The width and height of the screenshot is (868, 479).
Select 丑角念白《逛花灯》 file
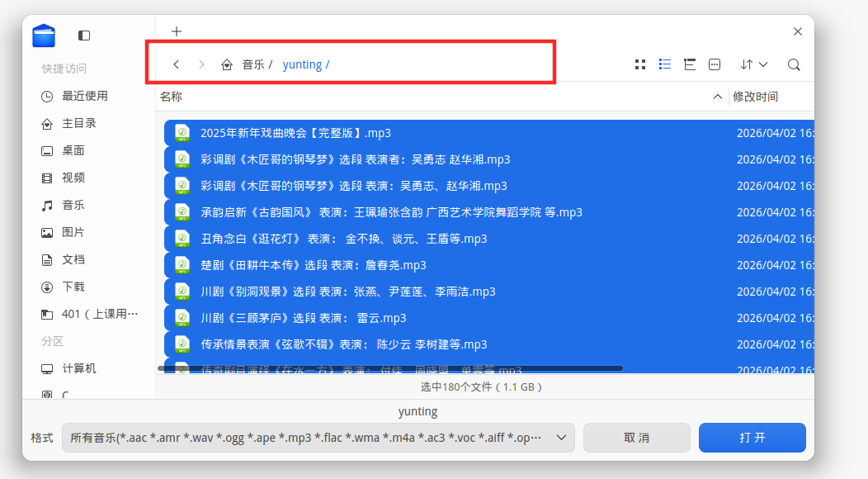pos(488,239)
